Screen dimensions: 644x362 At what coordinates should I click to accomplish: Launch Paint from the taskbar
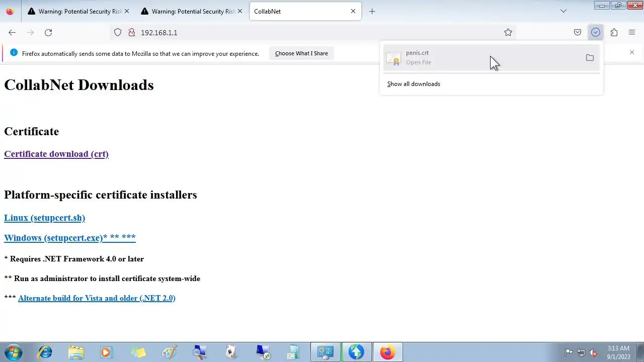point(169,352)
